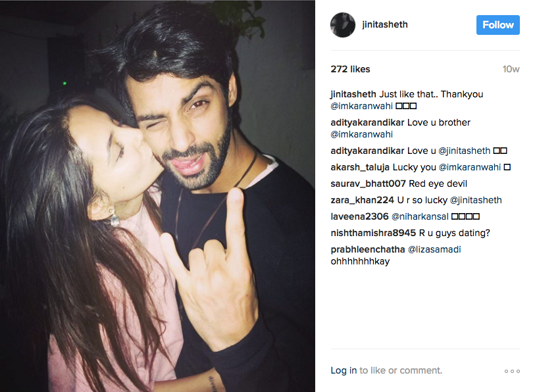Open the @niharkansal mention
This screenshot has width=535, height=392.
420,216
